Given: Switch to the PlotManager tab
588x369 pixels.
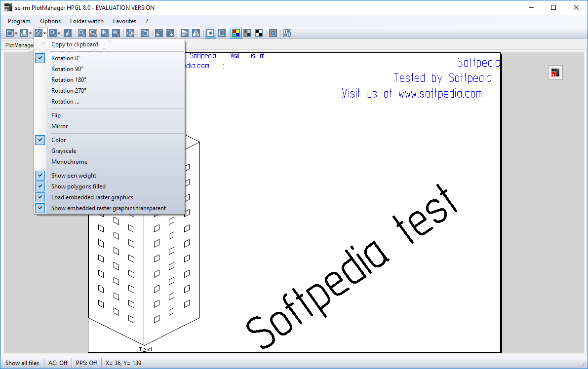Looking at the screenshot, I should pos(19,45).
